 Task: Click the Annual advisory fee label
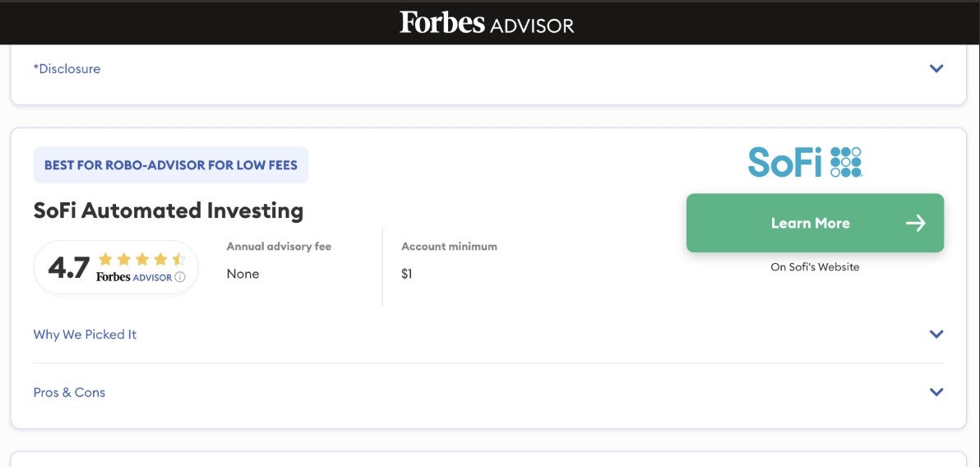pos(279,247)
